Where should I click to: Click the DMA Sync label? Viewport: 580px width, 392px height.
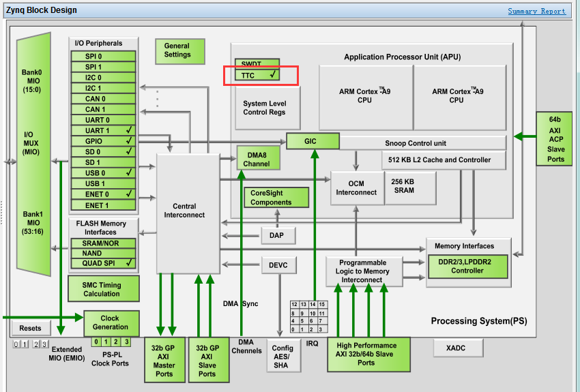(240, 303)
